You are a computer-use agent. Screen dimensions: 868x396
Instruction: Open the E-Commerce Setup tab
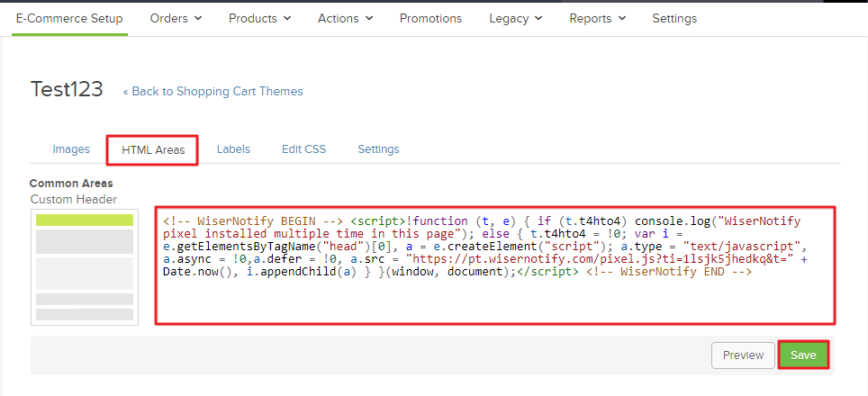pyautogui.click(x=69, y=18)
